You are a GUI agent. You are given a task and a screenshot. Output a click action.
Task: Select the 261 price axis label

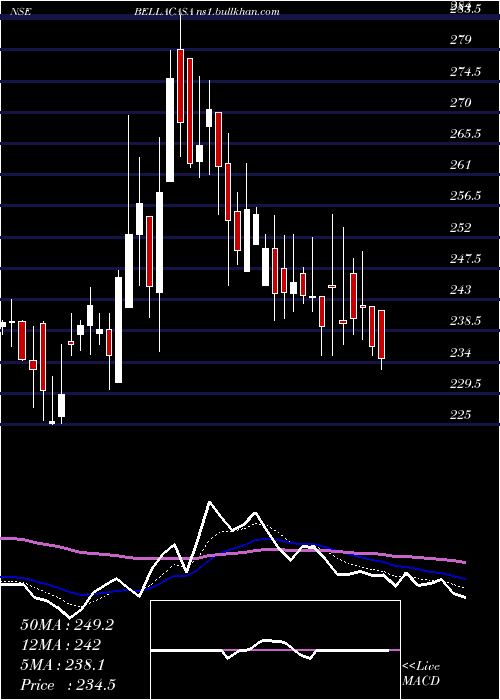click(461, 165)
